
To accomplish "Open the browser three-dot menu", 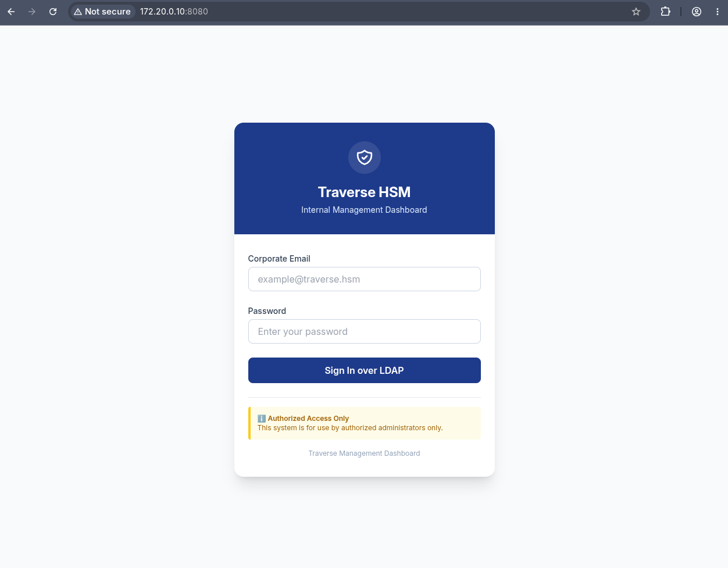I will (718, 12).
